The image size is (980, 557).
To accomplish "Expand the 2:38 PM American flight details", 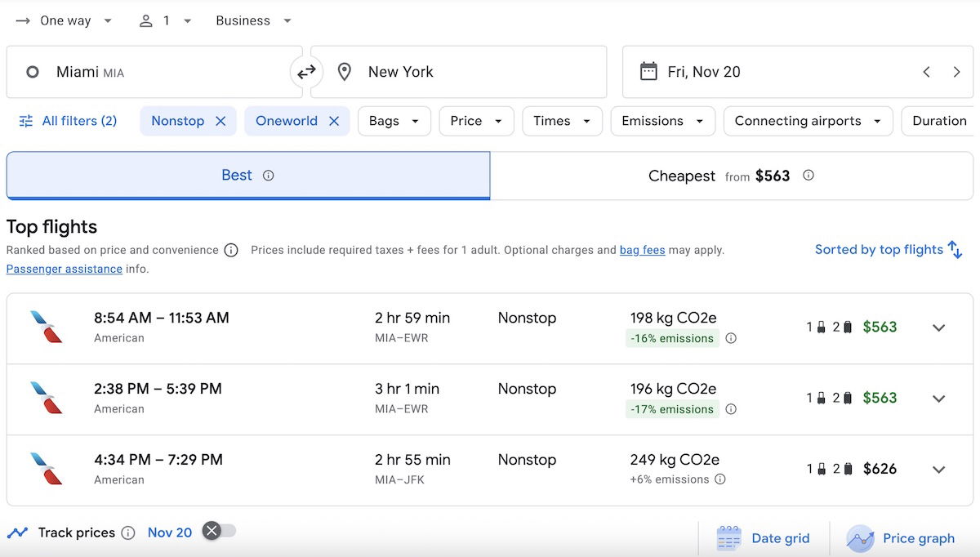I will 938,399.
